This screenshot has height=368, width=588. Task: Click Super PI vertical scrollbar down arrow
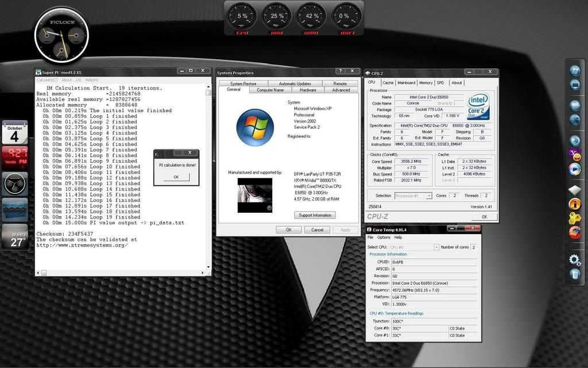click(208, 268)
